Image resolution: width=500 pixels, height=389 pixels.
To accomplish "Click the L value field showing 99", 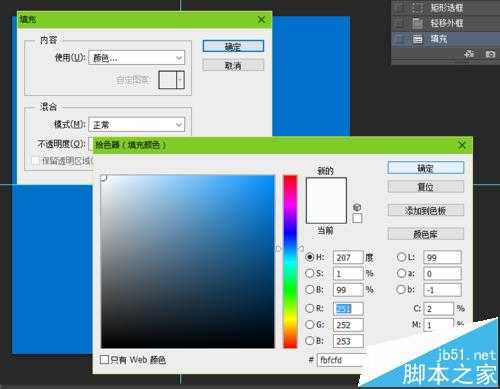I will click(x=442, y=257).
